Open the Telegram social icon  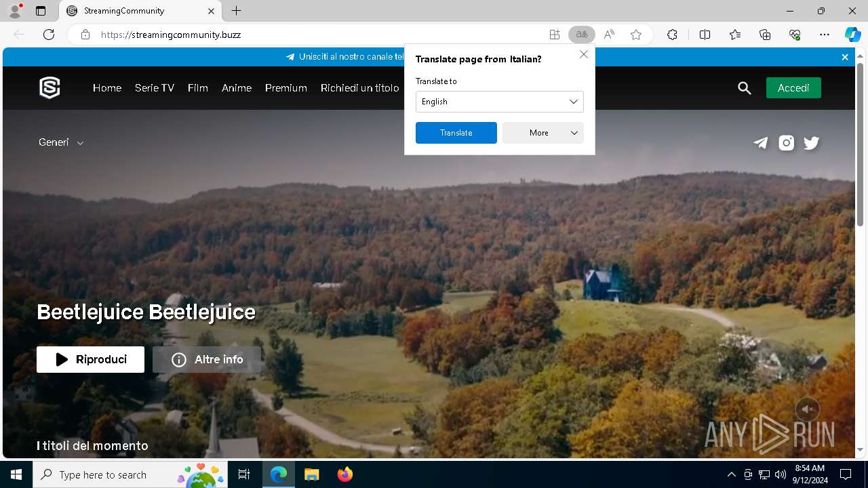tap(761, 142)
